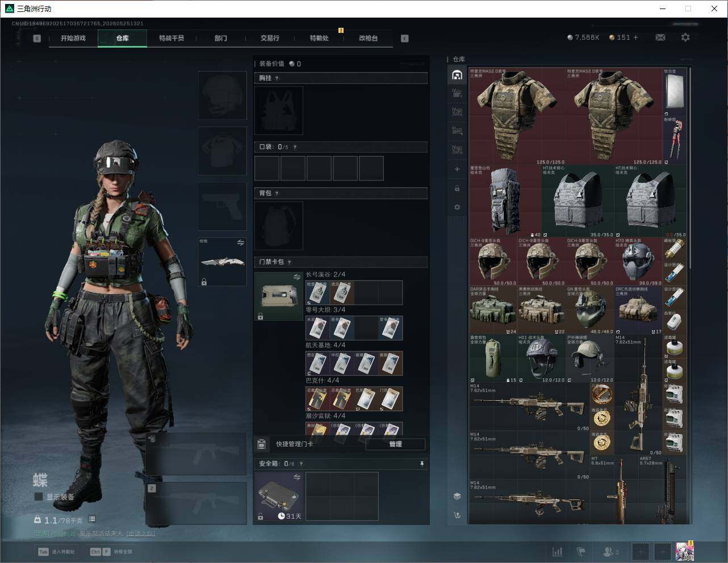This screenshot has width=728, height=563.
Task: Open the settings gear in top bar
Action: [x=685, y=37]
